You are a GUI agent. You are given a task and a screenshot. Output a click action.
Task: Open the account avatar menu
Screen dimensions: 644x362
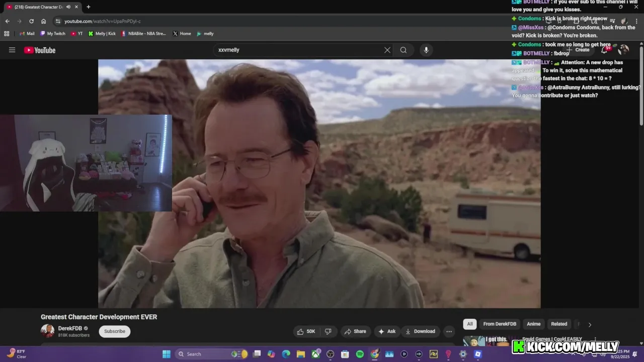pos(624,50)
